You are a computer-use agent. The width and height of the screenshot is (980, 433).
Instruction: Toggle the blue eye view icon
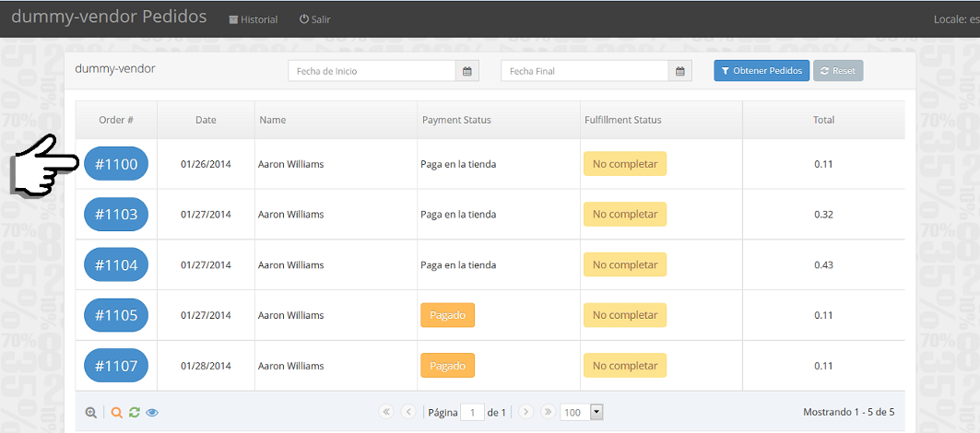click(x=152, y=413)
